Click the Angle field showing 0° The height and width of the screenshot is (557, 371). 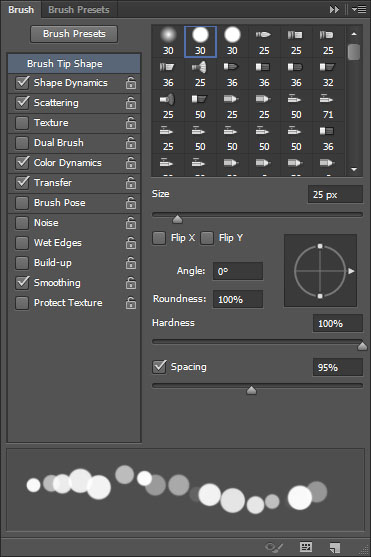coord(238,271)
